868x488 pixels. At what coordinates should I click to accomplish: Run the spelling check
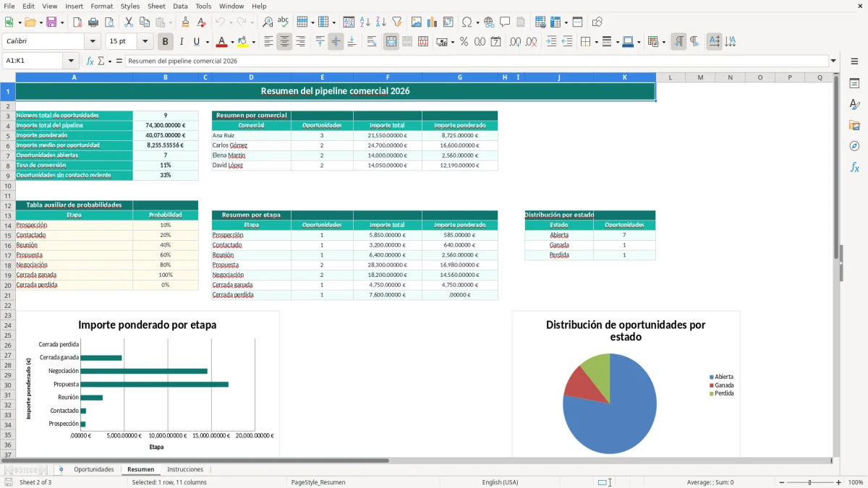pos(284,22)
